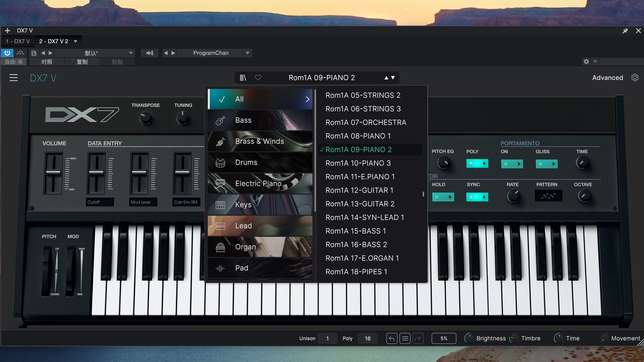
Task: Click the plugin host settings gear icon
Action: (x=586, y=62)
